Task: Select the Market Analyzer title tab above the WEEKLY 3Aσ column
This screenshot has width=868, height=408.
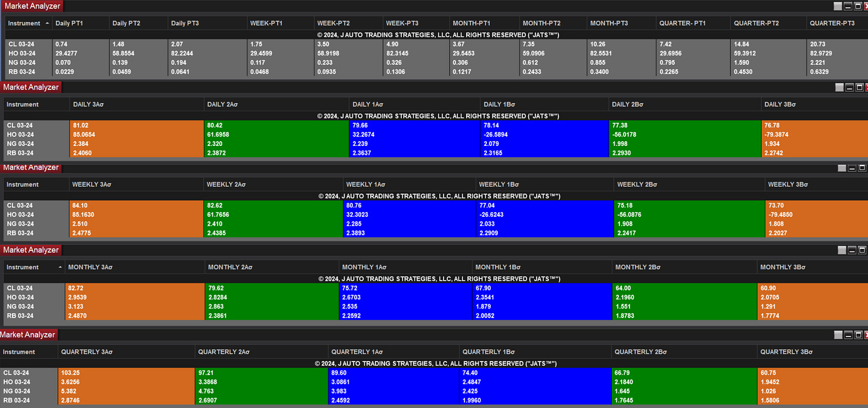Action: (x=30, y=167)
